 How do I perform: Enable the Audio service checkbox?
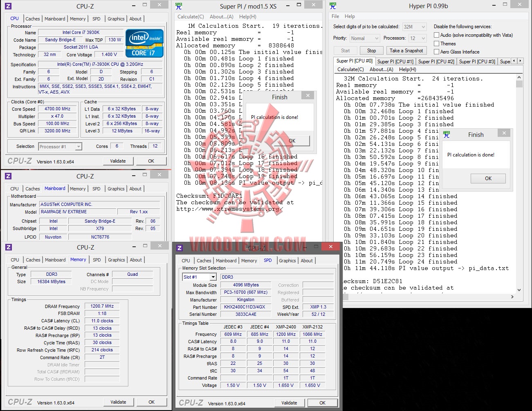click(436, 35)
